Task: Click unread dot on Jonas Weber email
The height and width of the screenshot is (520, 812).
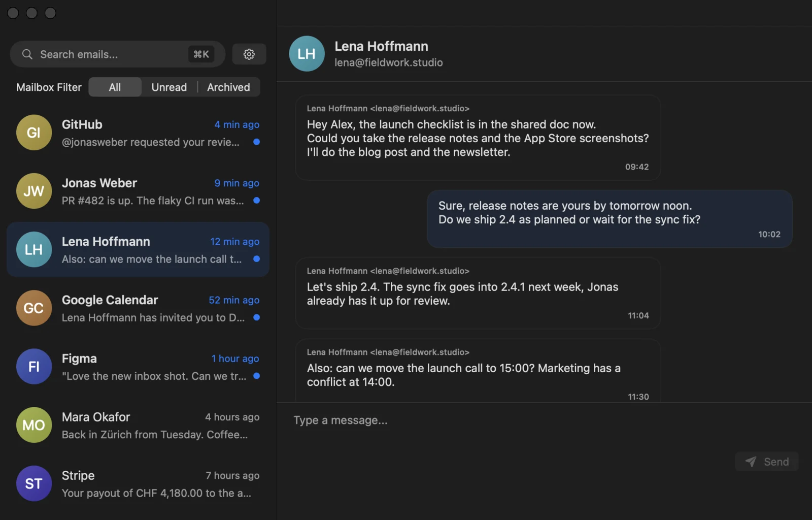Action: (256, 200)
